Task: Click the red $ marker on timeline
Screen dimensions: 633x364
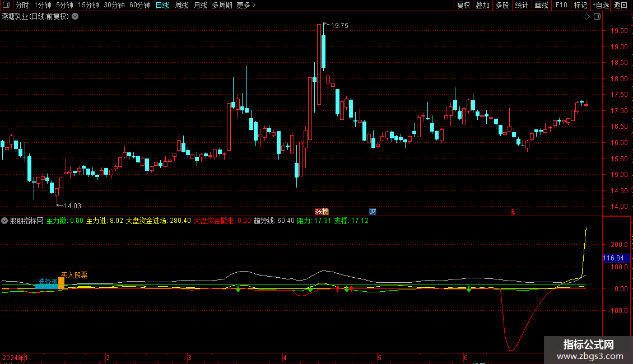Action: (x=513, y=212)
